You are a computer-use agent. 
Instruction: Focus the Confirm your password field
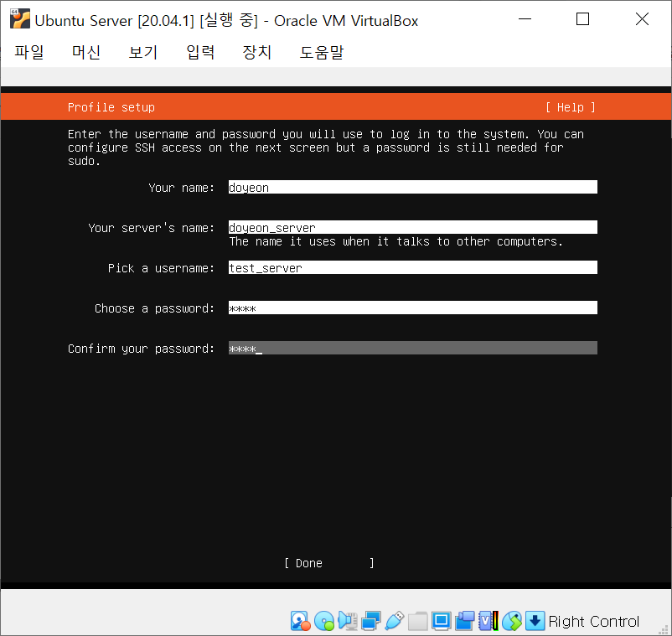point(413,349)
